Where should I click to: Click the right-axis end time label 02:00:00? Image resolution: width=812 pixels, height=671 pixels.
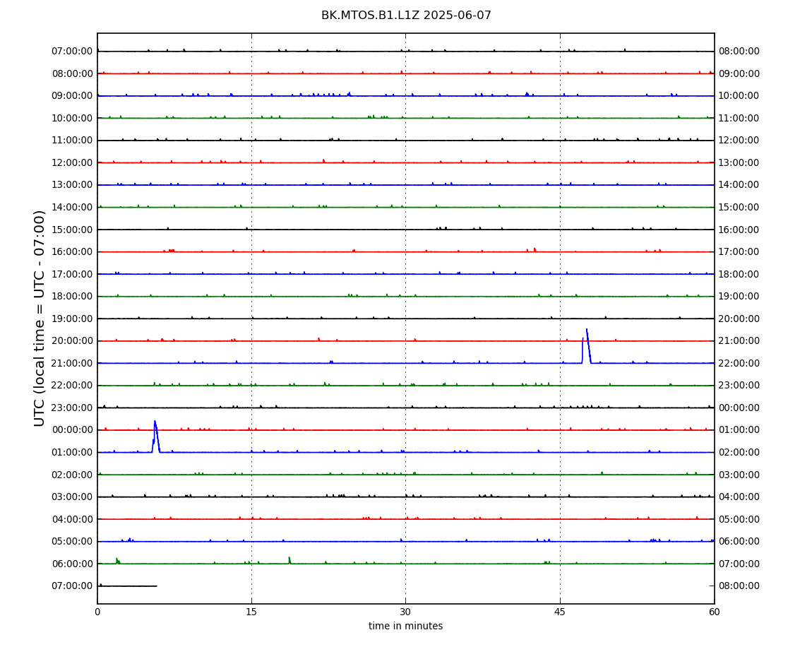pyautogui.click(x=739, y=452)
